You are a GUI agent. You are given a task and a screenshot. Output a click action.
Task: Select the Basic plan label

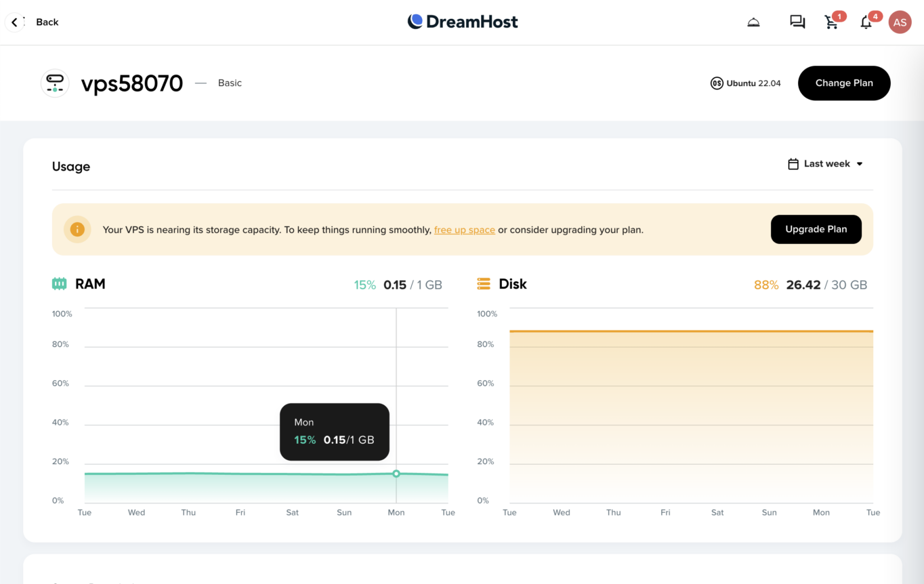tap(230, 83)
